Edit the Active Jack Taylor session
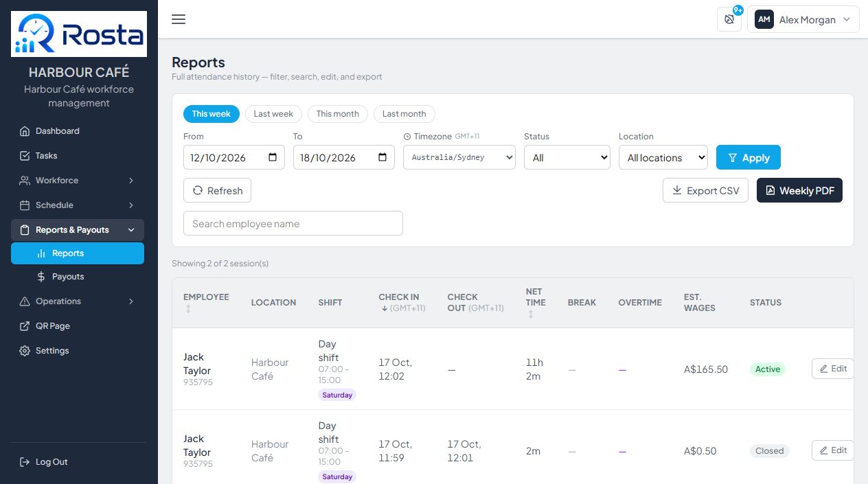Screen dimensions: 868x484 832,369
